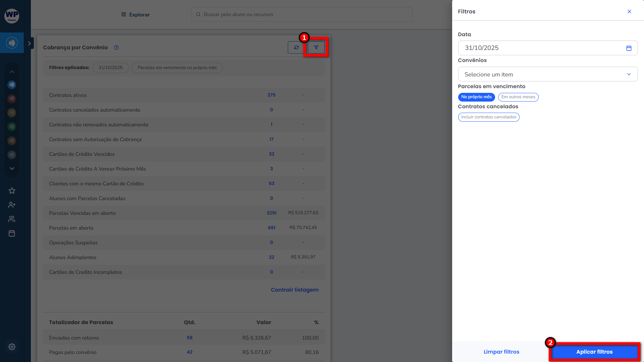Click 'Contrair listagem' link

tap(294, 290)
